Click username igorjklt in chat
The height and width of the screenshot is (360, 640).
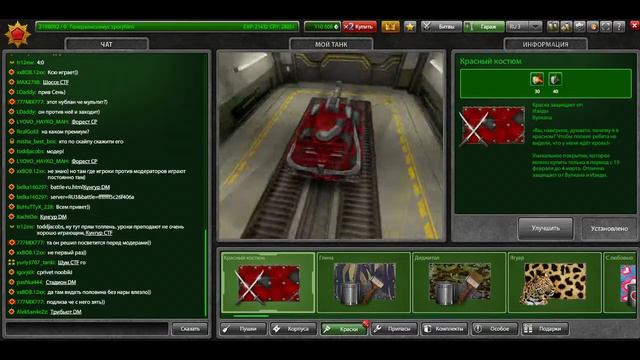(x=25, y=272)
